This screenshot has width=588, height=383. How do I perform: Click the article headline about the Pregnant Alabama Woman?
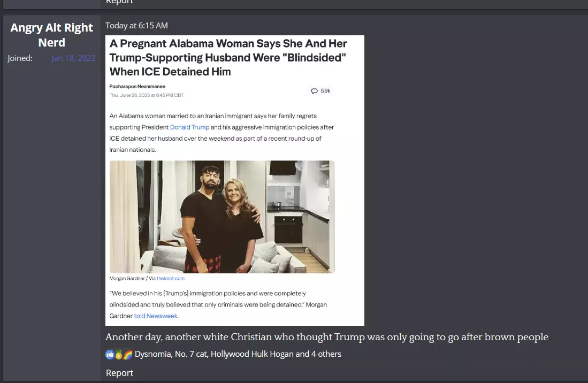[228, 58]
